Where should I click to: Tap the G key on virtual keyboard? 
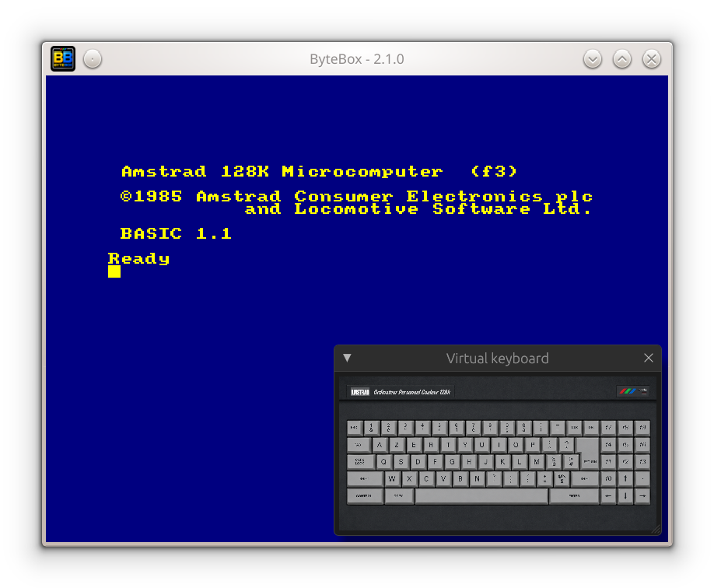coord(452,462)
